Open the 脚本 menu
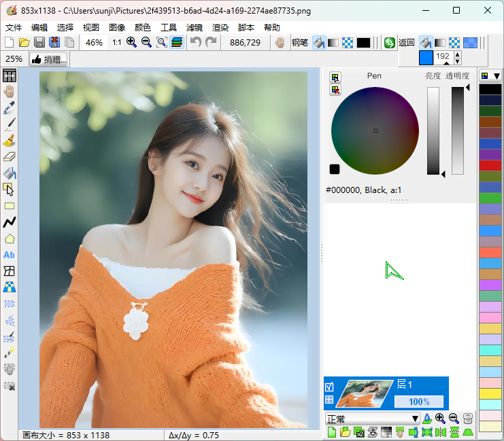Screen dimensions: 504x441 [246, 28]
